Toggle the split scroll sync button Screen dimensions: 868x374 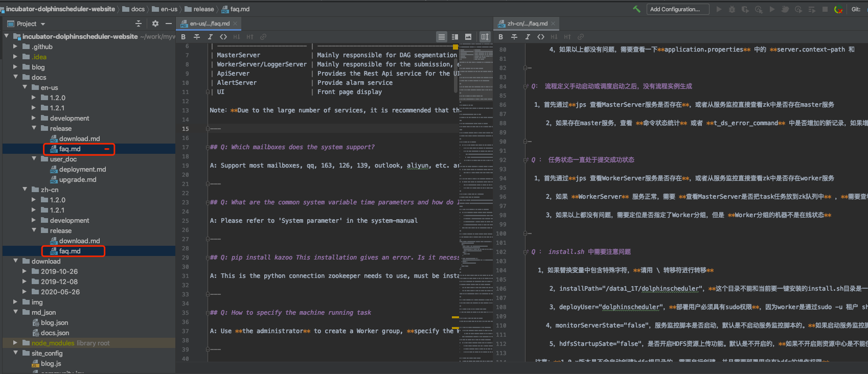(x=485, y=37)
